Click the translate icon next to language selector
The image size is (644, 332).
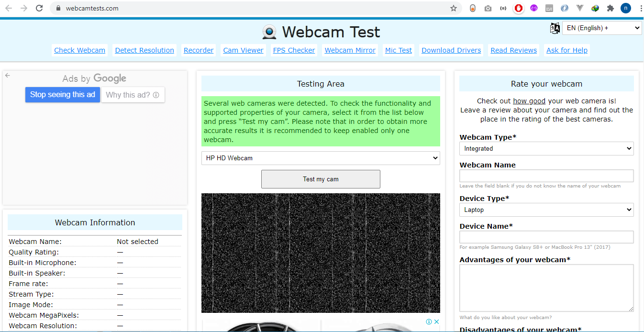[555, 28]
